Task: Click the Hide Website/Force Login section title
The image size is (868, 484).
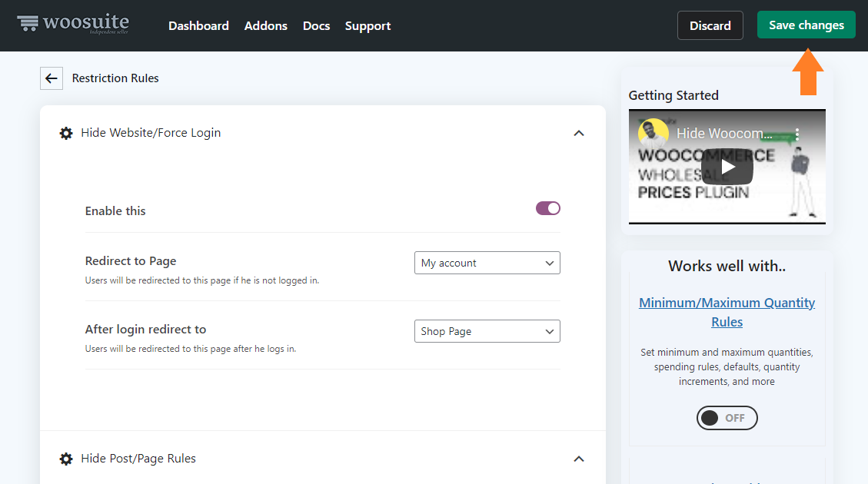Action: [x=151, y=133]
